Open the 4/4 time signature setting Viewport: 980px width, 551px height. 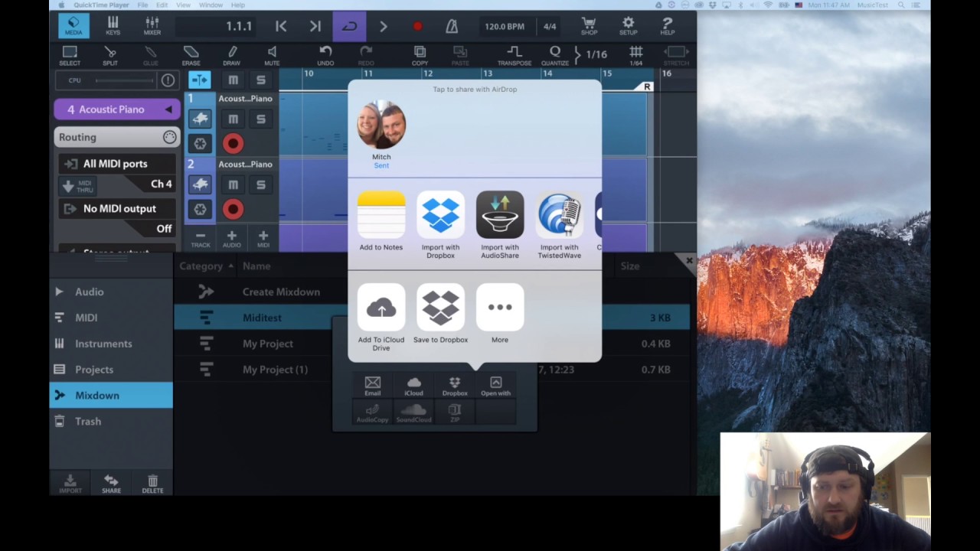coord(550,26)
